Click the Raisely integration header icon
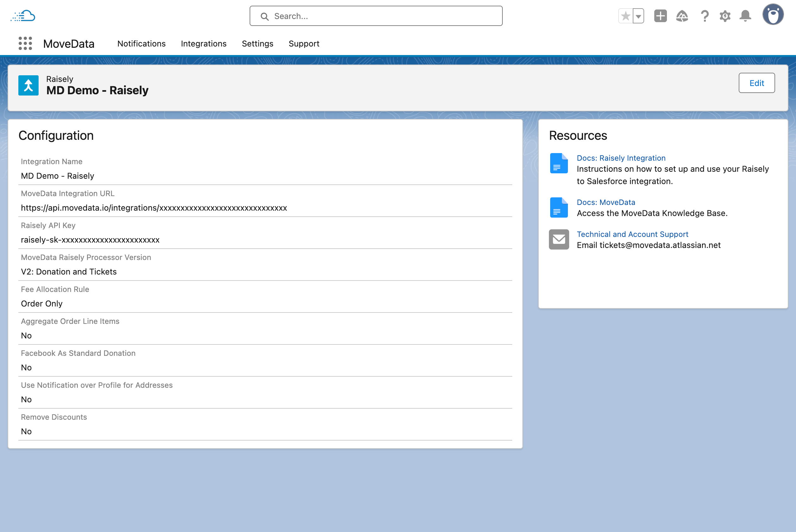This screenshot has width=796, height=532. [x=28, y=85]
